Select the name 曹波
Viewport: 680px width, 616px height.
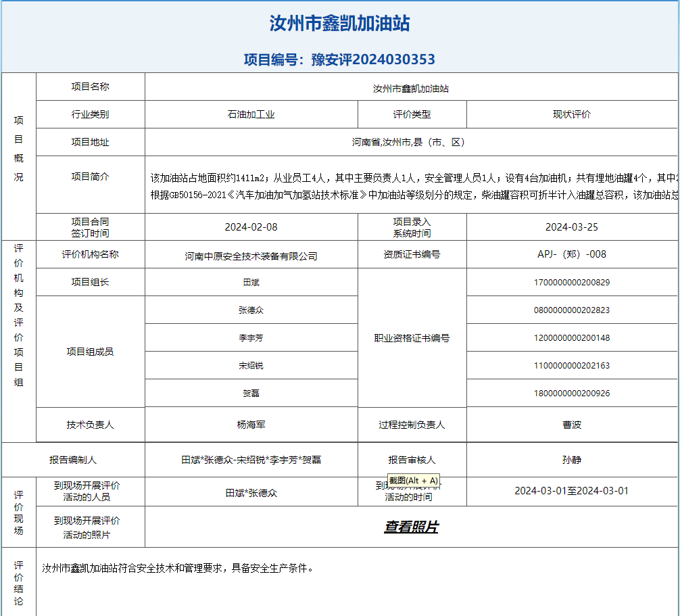tap(572, 425)
